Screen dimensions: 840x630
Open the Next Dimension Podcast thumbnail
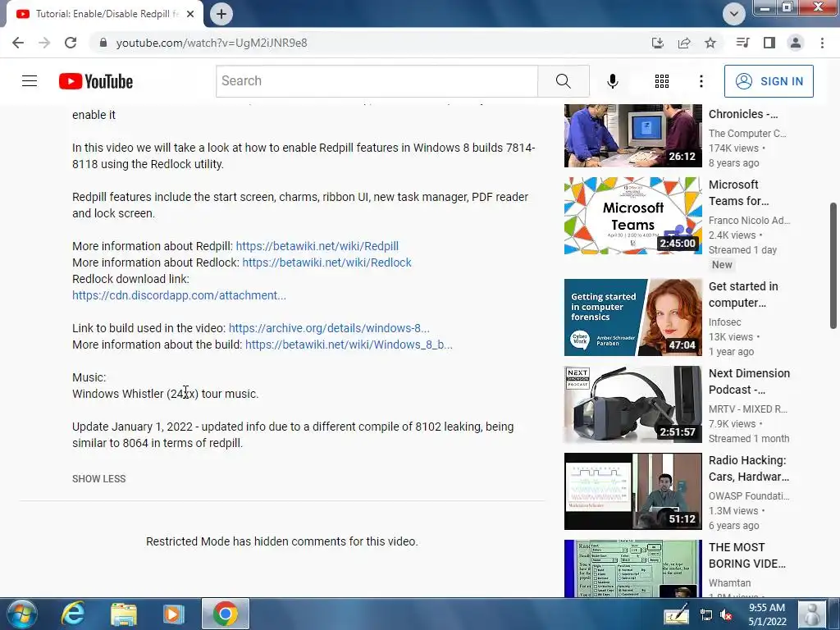(632, 404)
